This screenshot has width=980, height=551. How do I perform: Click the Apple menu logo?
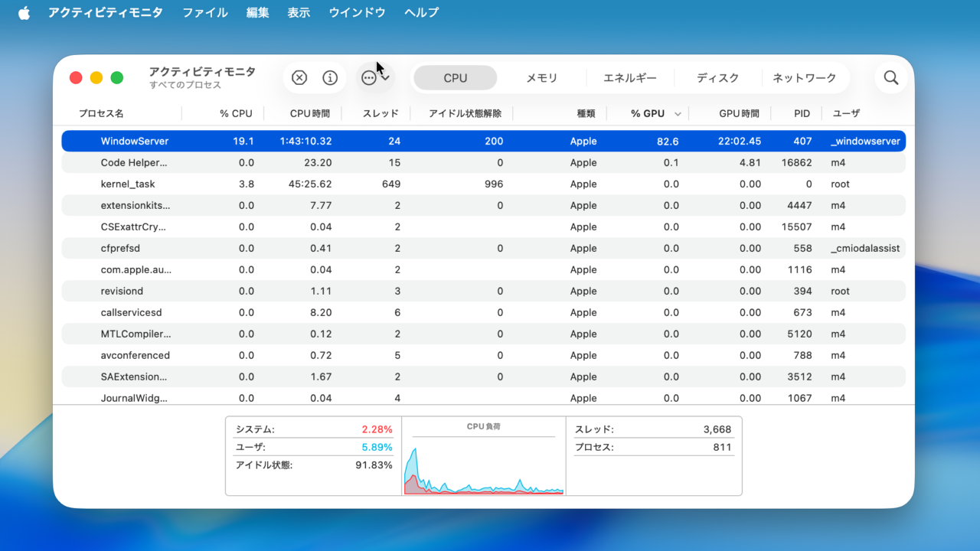click(x=23, y=11)
